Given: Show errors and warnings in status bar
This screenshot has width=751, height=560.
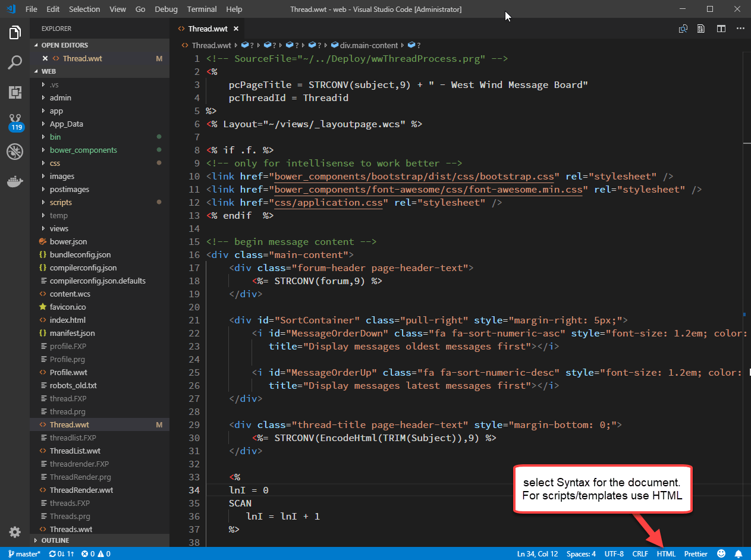Looking at the screenshot, I should pyautogui.click(x=96, y=554).
